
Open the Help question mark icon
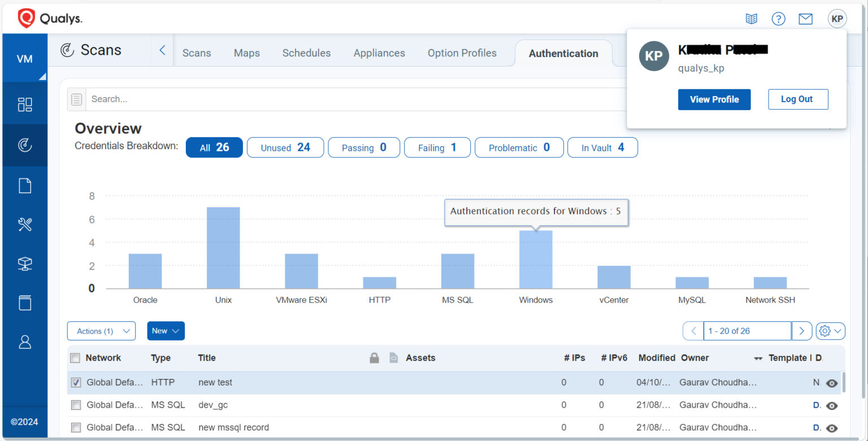pos(778,19)
